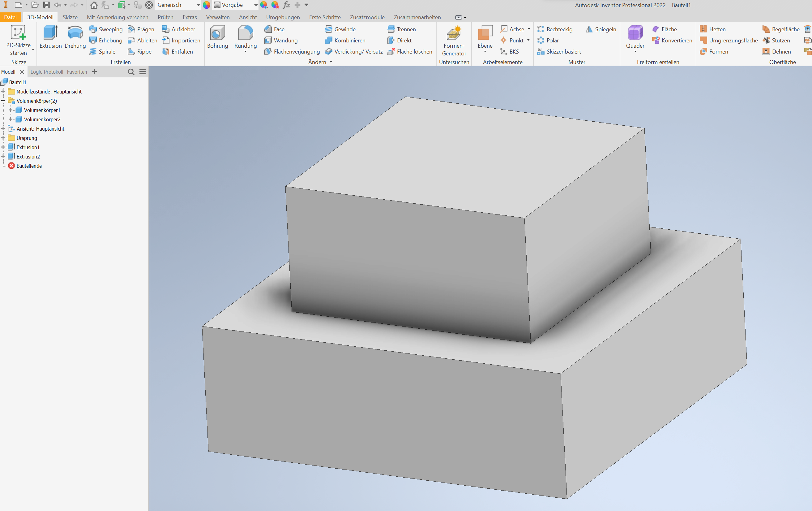
Task: Open the Gewinde tool
Action: (x=340, y=29)
